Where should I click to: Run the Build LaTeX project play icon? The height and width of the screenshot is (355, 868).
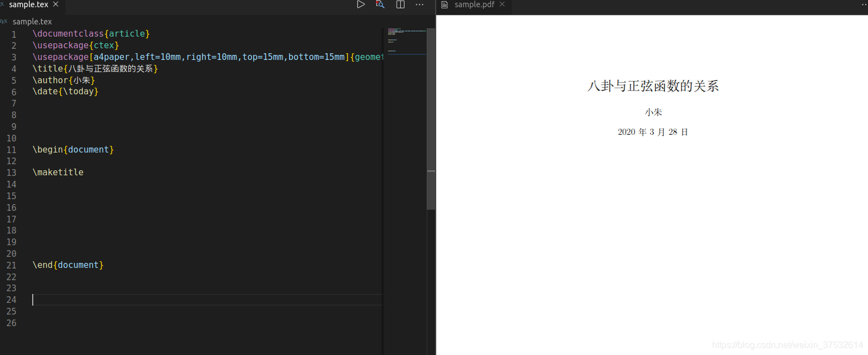click(361, 4)
